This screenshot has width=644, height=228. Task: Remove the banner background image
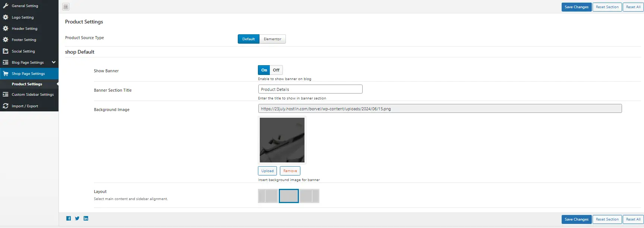290,171
